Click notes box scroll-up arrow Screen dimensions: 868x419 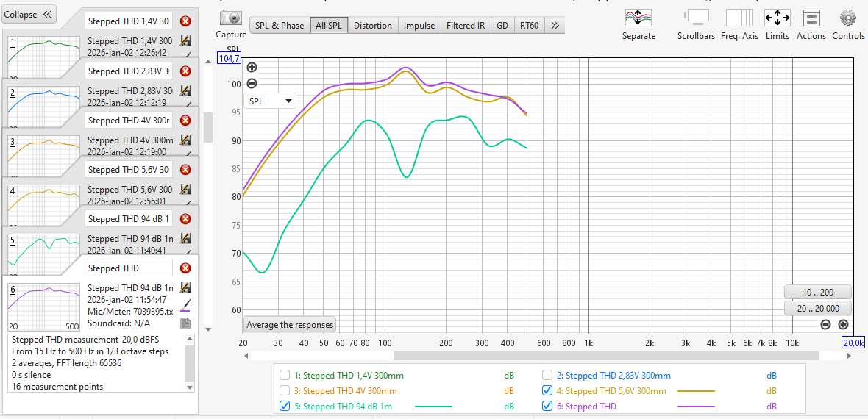pyautogui.click(x=191, y=339)
